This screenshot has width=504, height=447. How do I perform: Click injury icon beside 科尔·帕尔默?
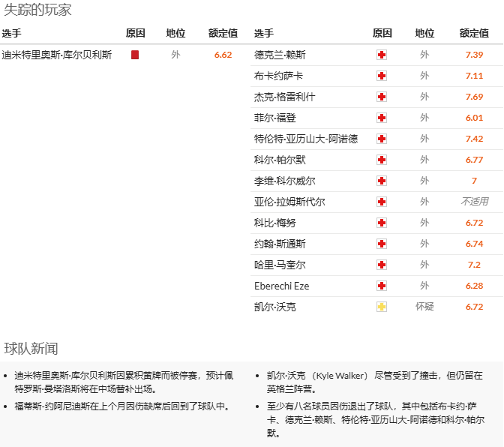click(x=382, y=160)
